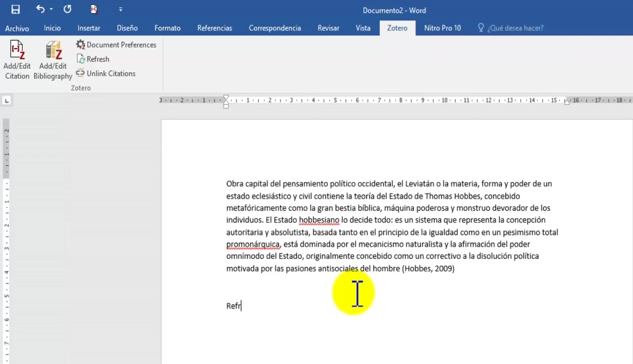Click the right indent marker on ruler
The image size is (633, 364).
pos(567,102)
